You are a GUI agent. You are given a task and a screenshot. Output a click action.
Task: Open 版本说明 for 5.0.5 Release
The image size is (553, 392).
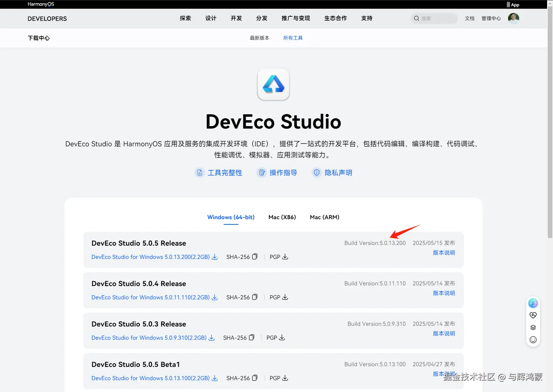[x=444, y=253]
